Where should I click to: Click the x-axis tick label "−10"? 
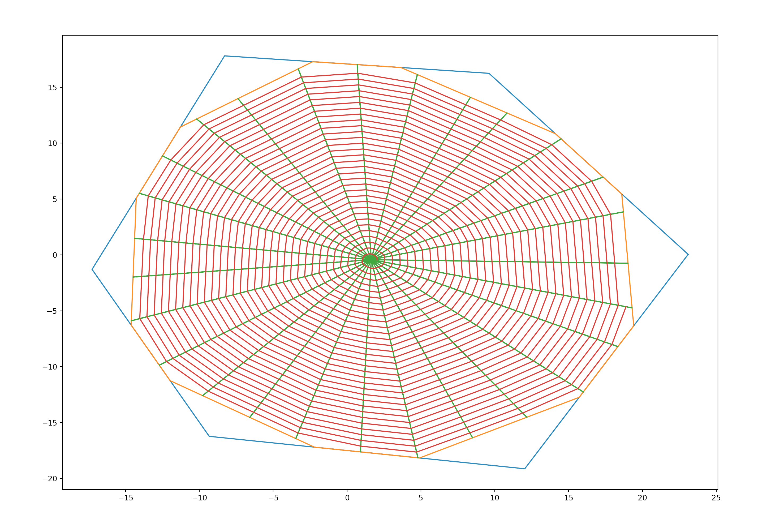pos(199,498)
